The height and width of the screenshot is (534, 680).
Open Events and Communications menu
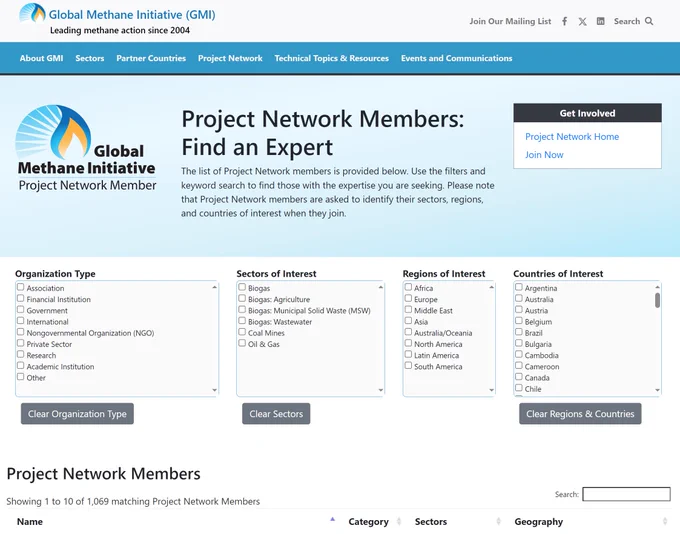456,58
